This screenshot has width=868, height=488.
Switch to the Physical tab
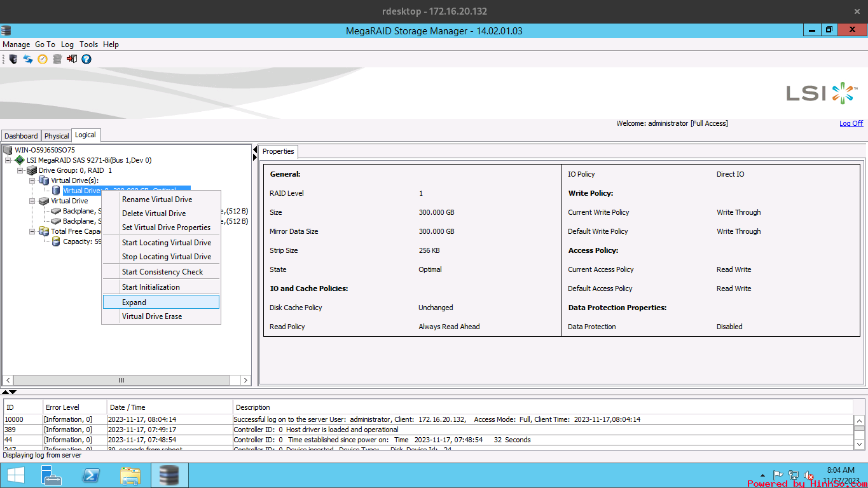[57, 136]
